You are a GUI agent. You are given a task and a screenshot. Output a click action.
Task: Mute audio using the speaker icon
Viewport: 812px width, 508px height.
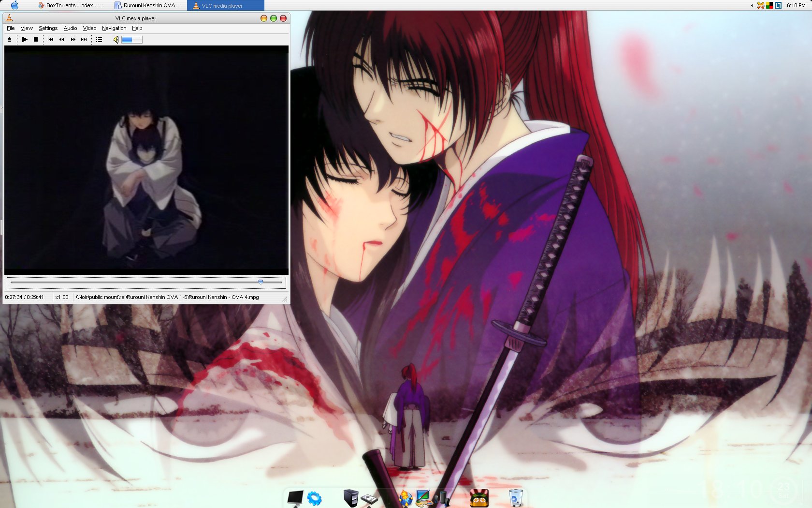tap(116, 40)
